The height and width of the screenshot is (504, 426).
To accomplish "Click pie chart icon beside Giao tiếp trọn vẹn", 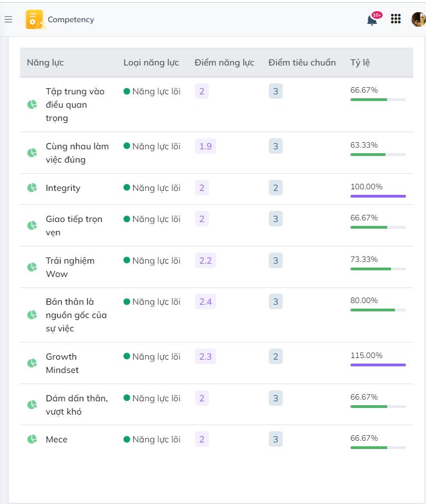I will click(32, 226).
